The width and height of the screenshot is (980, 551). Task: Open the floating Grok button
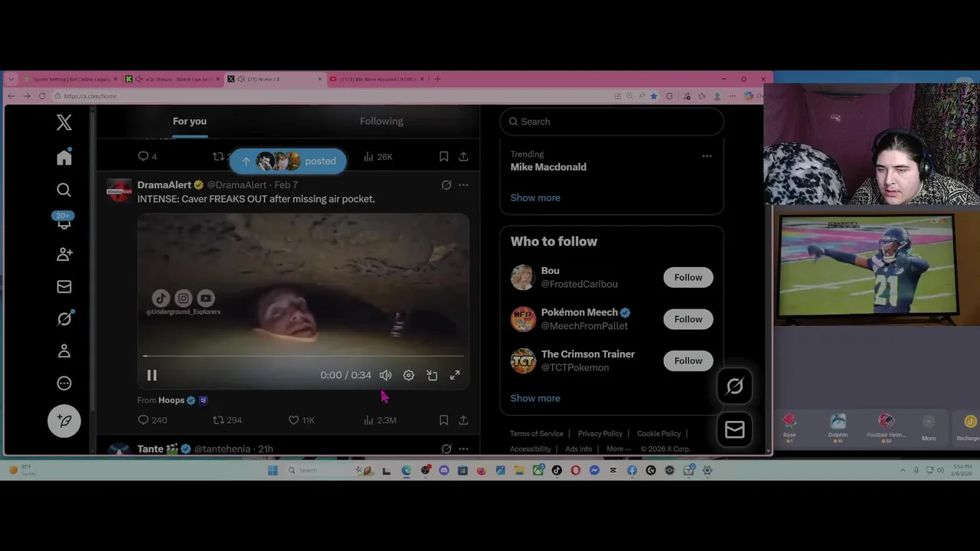(x=734, y=386)
